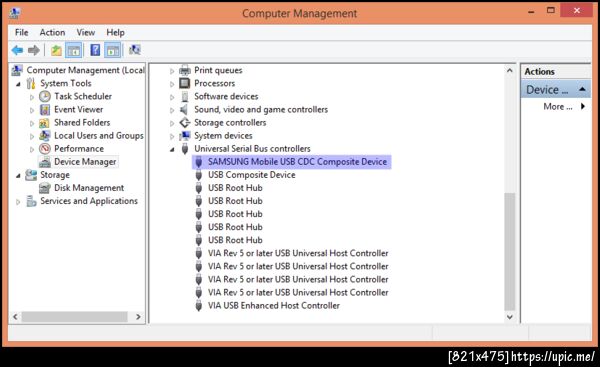Click the Device Manager icon in tree
The image size is (600, 367).
pos(45,162)
